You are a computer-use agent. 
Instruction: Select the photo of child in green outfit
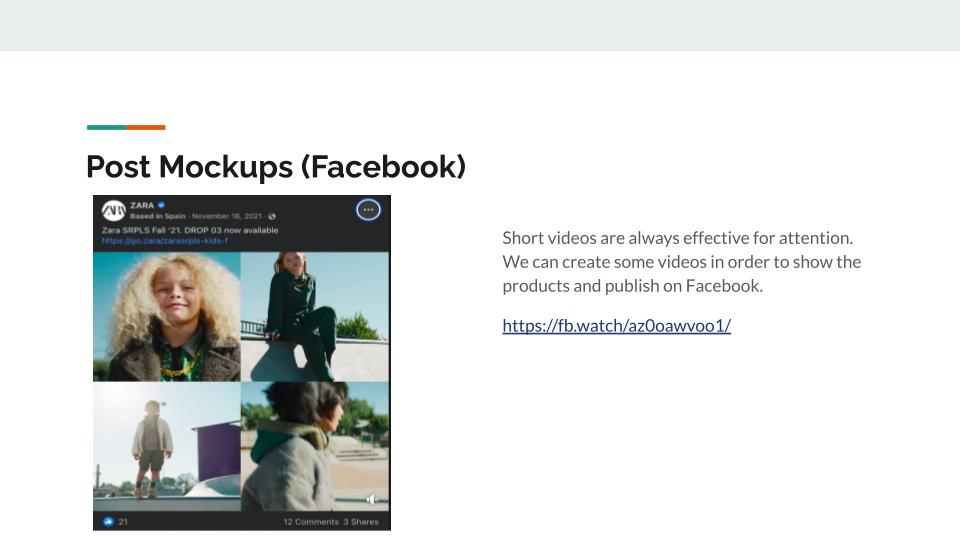(315, 316)
